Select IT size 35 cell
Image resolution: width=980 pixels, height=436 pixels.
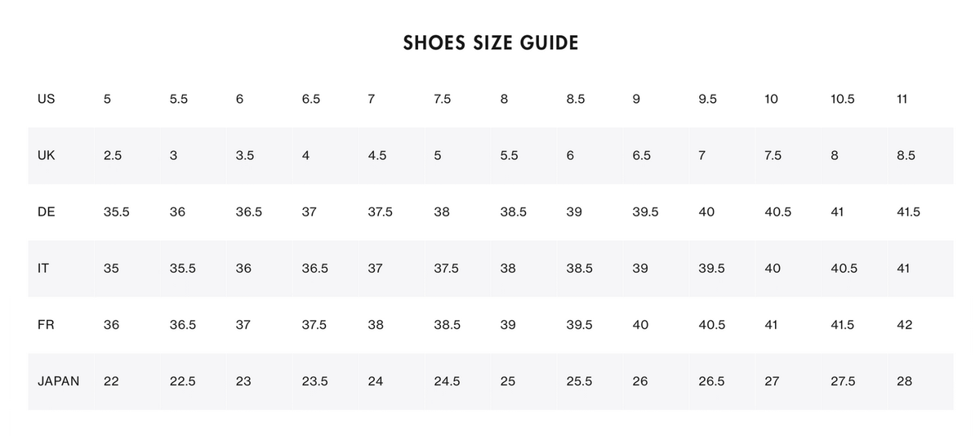coord(111,268)
